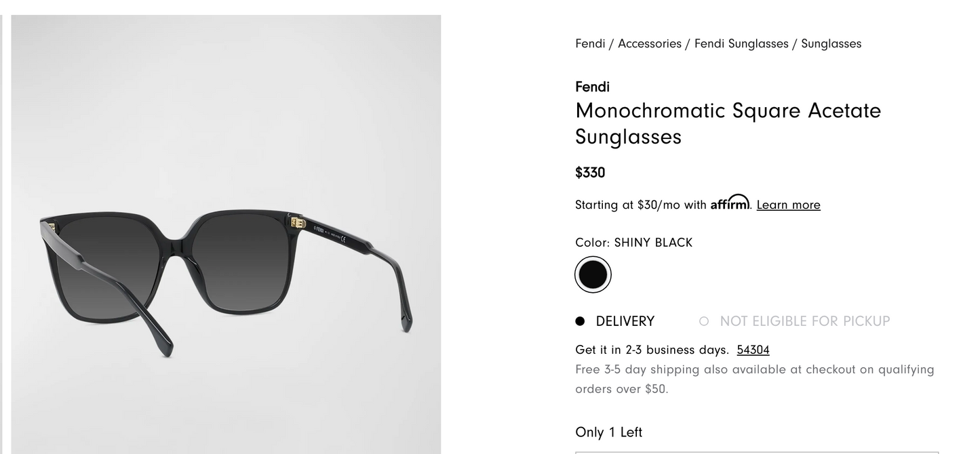Screen dimensions: 980x454
Task: Navigate to the Sunglasses breadcrumb category
Action: [x=831, y=44]
